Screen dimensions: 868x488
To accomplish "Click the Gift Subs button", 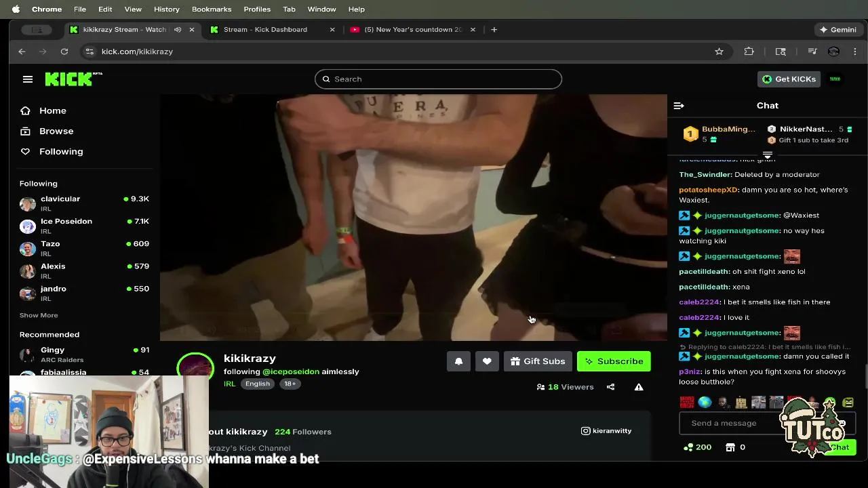I will point(538,361).
